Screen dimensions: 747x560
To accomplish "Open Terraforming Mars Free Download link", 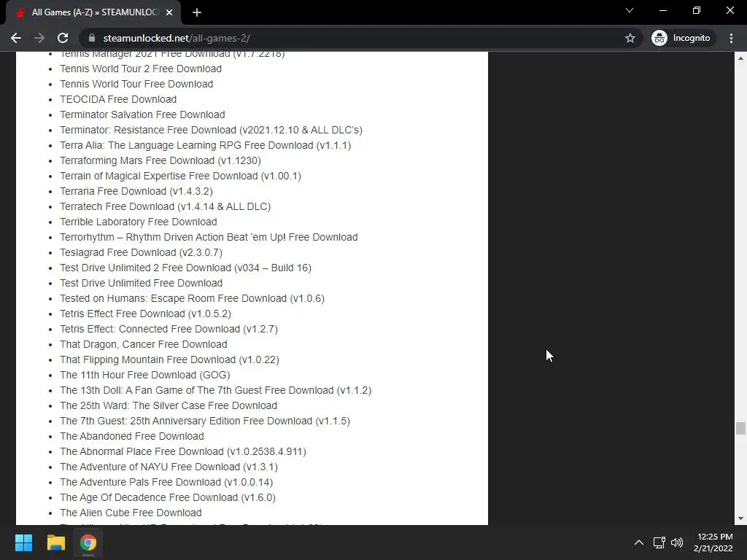I will point(160,160).
